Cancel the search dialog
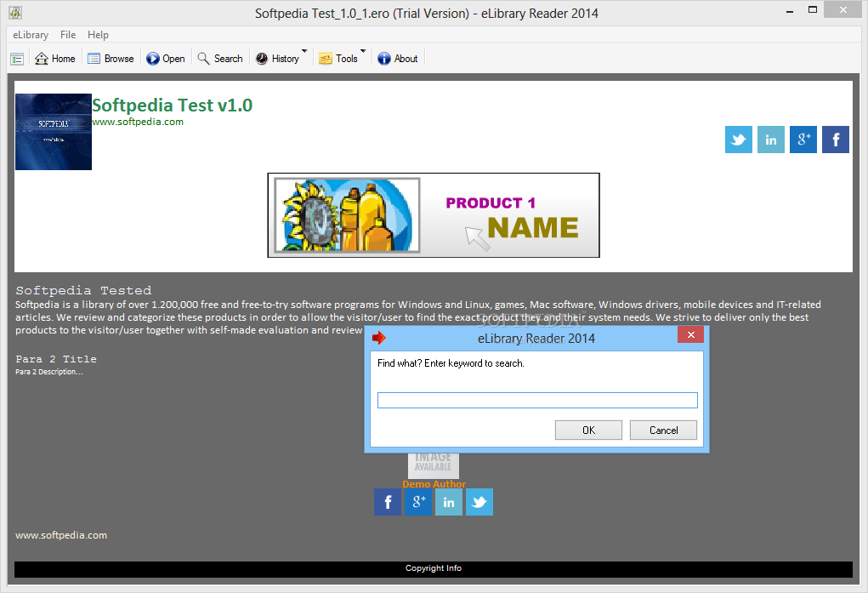The image size is (868, 593). 663,430
